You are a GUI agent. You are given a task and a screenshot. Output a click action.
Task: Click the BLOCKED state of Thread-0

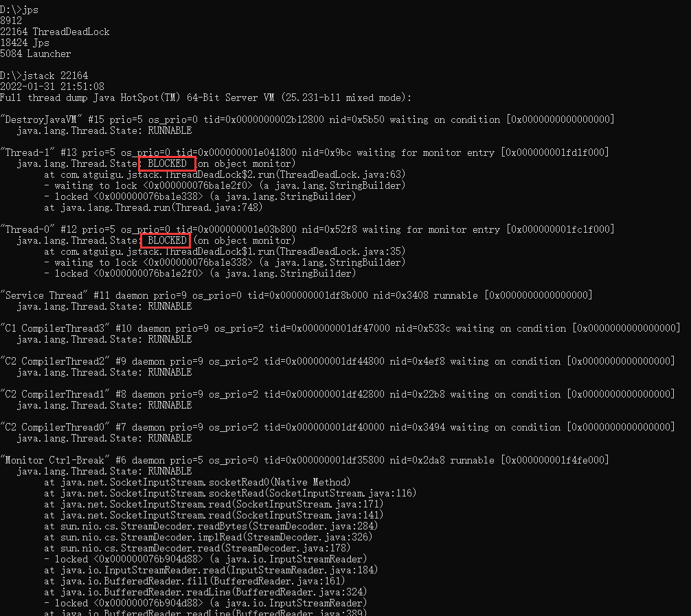(166, 240)
